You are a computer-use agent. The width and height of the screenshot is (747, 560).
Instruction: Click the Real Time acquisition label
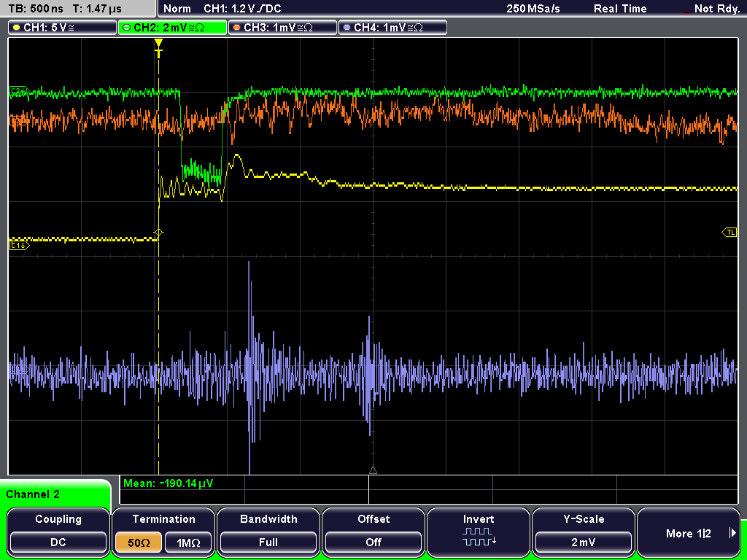[620, 9]
